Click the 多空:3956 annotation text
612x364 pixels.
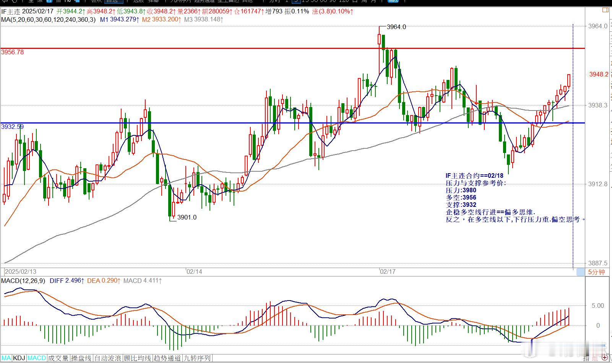click(x=461, y=198)
